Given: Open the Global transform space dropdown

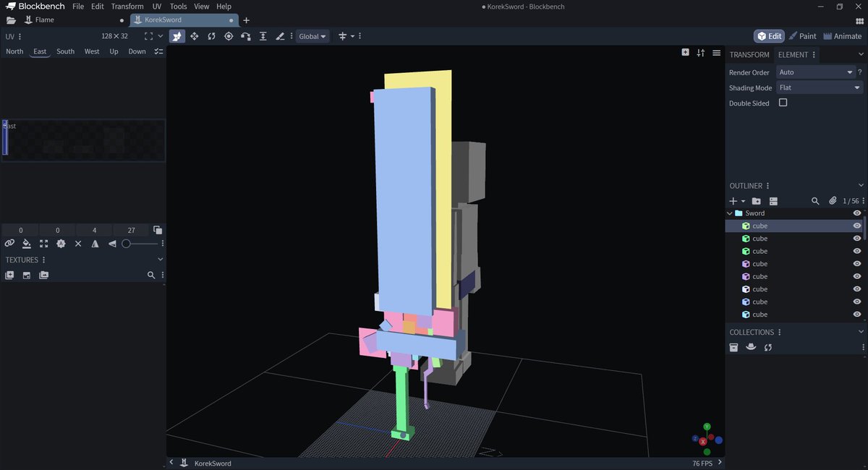Looking at the screenshot, I should tap(312, 36).
